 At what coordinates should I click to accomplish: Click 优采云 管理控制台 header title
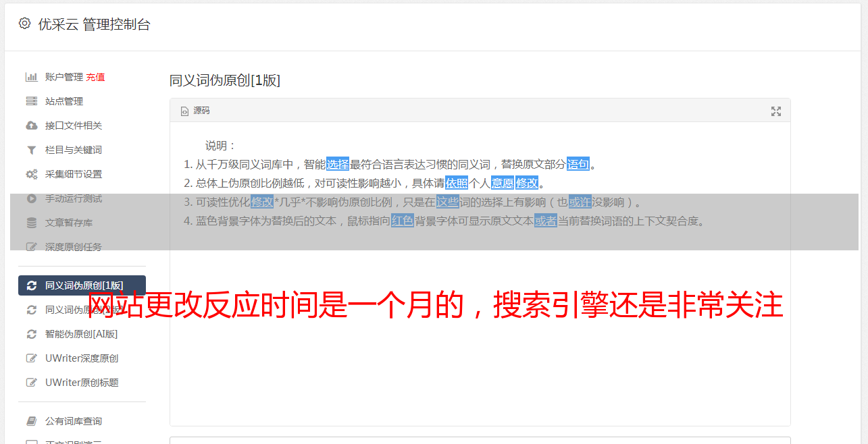94,24
